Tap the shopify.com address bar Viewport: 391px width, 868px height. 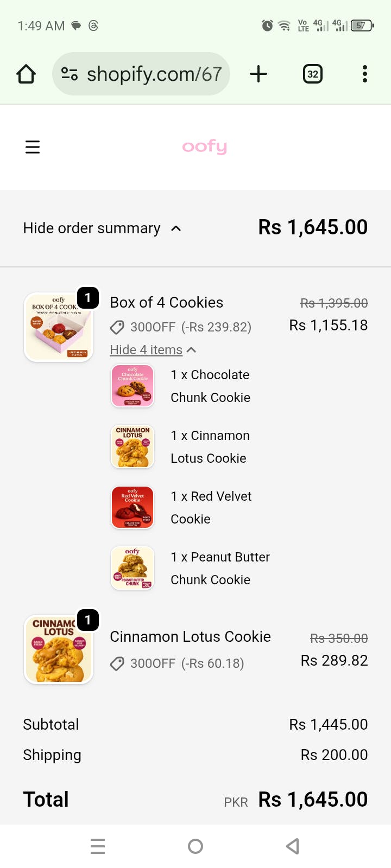click(x=154, y=74)
